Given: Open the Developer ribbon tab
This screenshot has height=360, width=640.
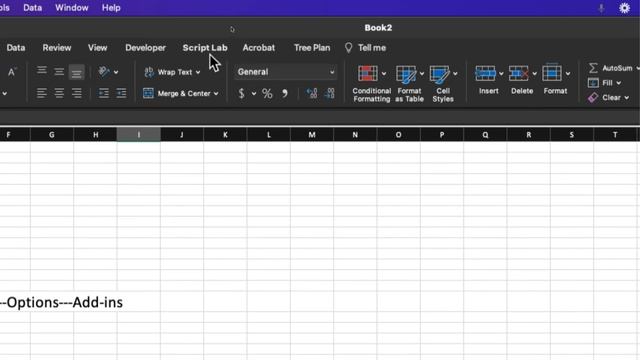Looking at the screenshot, I should tap(145, 48).
